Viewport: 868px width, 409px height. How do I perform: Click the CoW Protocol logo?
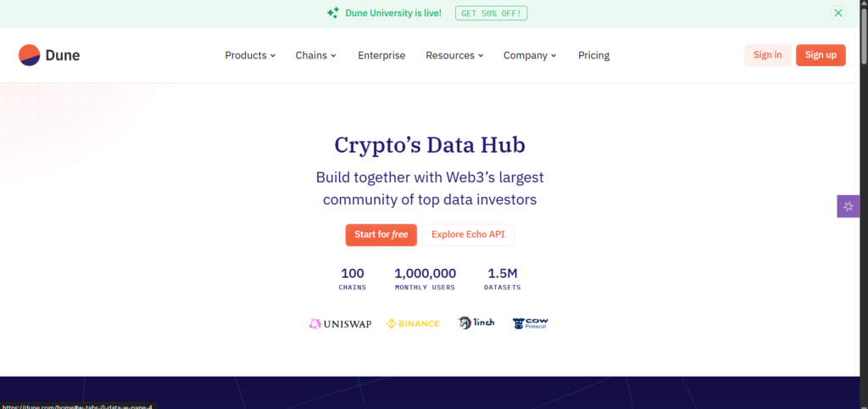pyautogui.click(x=531, y=323)
